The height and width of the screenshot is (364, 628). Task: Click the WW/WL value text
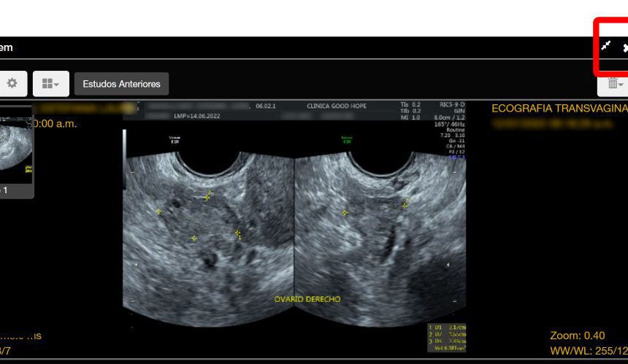coord(589,351)
